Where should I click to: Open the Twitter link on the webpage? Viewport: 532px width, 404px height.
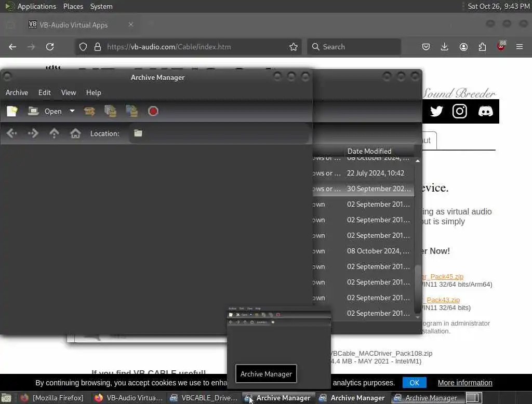pyautogui.click(x=436, y=111)
